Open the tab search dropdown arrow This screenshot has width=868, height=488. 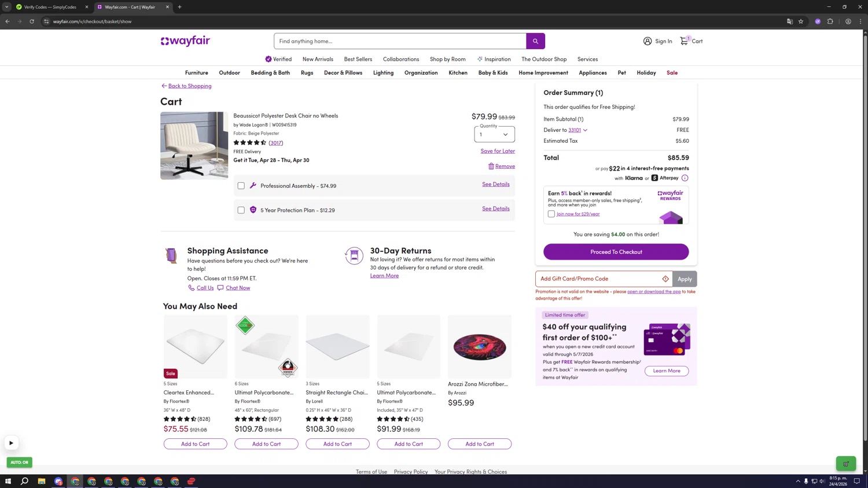(7, 7)
